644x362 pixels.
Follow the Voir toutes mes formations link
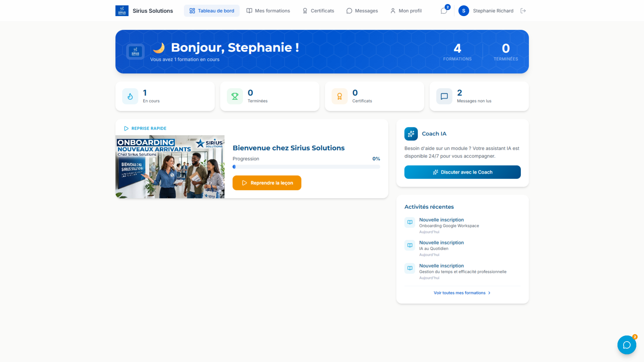click(x=460, y=293)
